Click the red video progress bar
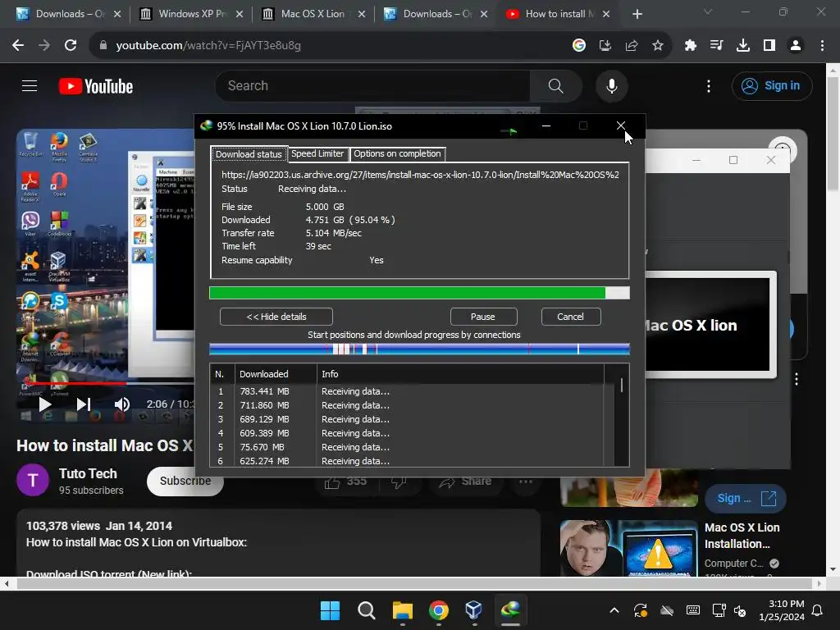The width and height of the screenshot is (840, 630). point(75,384)
